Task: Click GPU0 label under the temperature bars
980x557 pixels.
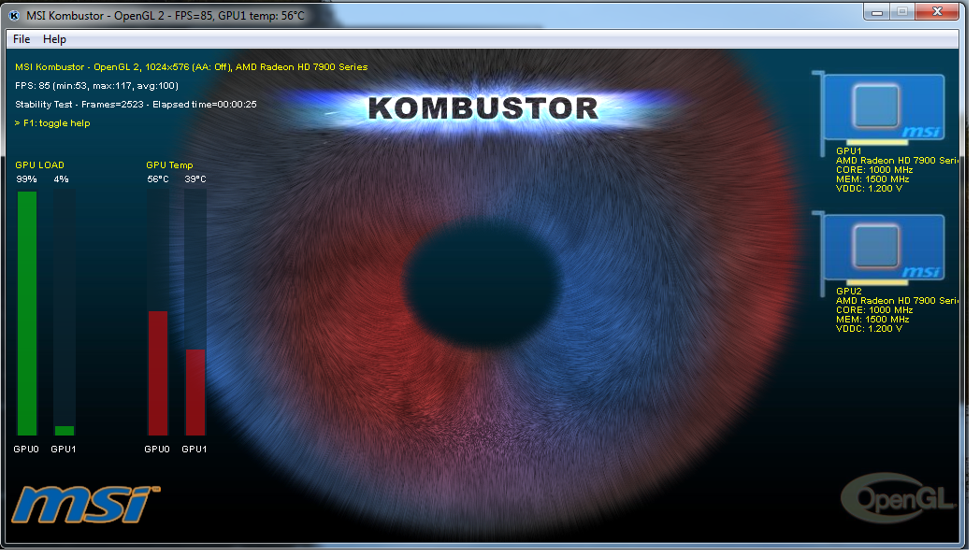Action: point(157,449)
